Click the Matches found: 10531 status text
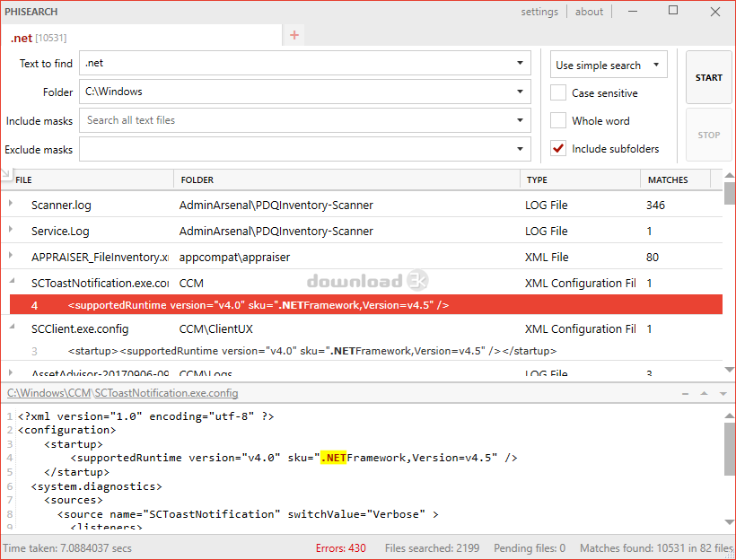This screenshot has height=560, width=736. [x=657, y=547]
